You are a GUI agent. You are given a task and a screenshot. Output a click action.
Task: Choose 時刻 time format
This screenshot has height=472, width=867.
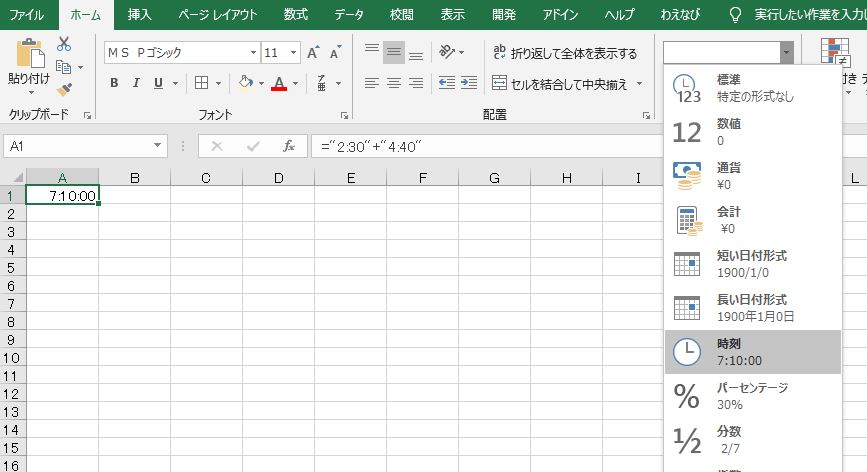(753, 352)
